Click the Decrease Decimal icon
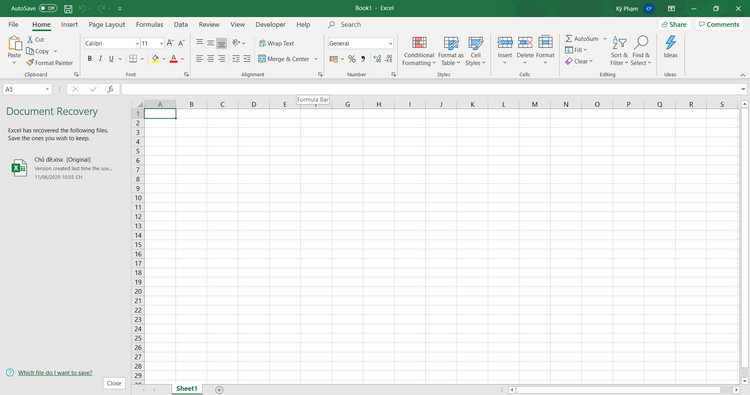750x395 pixels. 388,59
